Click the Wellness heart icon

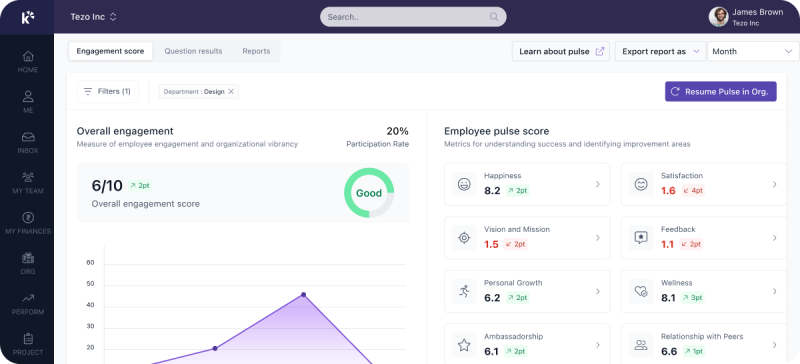(x=641, y=292)
